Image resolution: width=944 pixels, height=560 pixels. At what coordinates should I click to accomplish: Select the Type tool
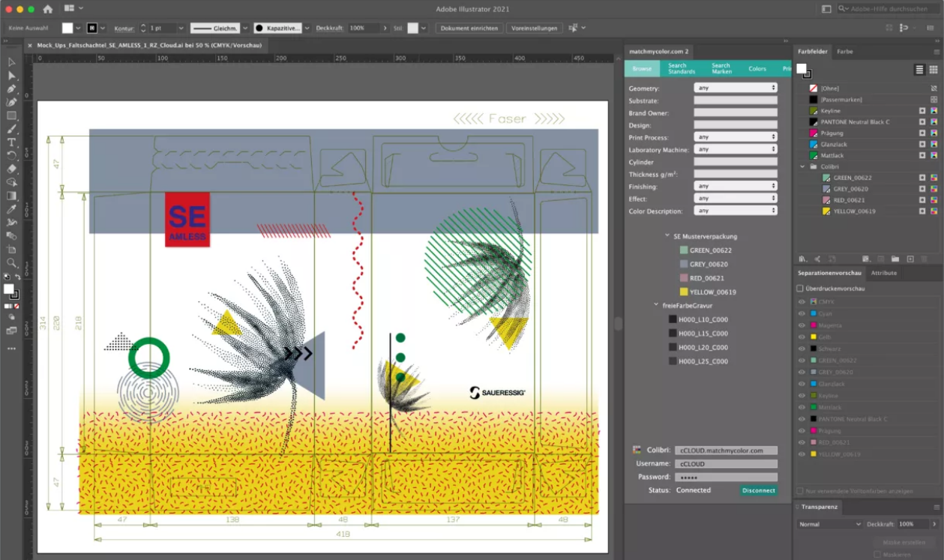click(11, 142)
